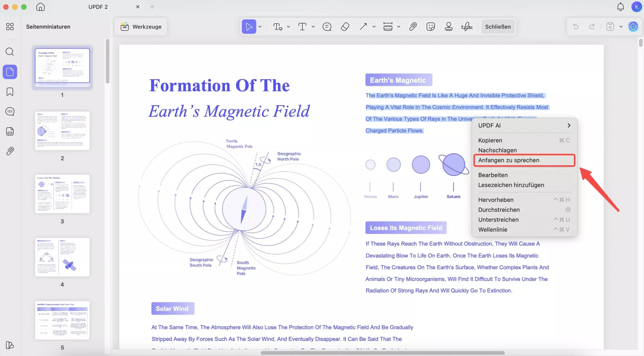Click the 'Earth's Magnetic' heading label
644x356 pixels.
pyautogui.click(x=399, y=80)
